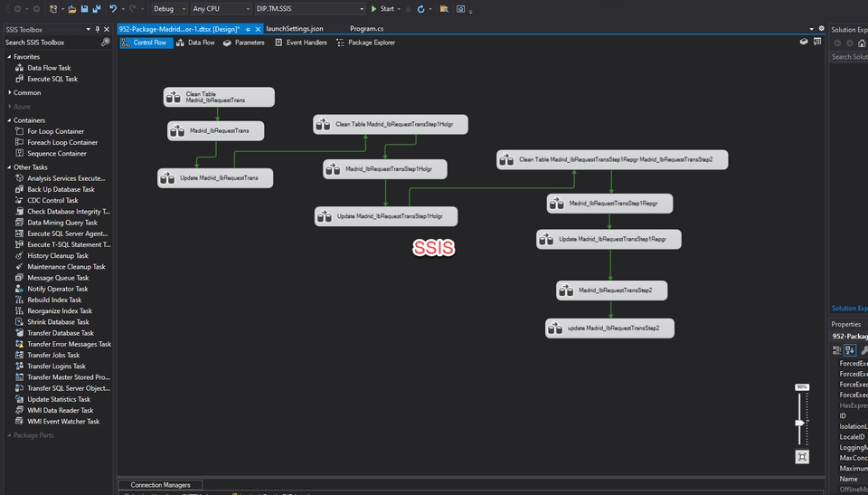Click the Solution Explorer Home icon
This screenshot has width=868, height=495.
coord(862,43)
